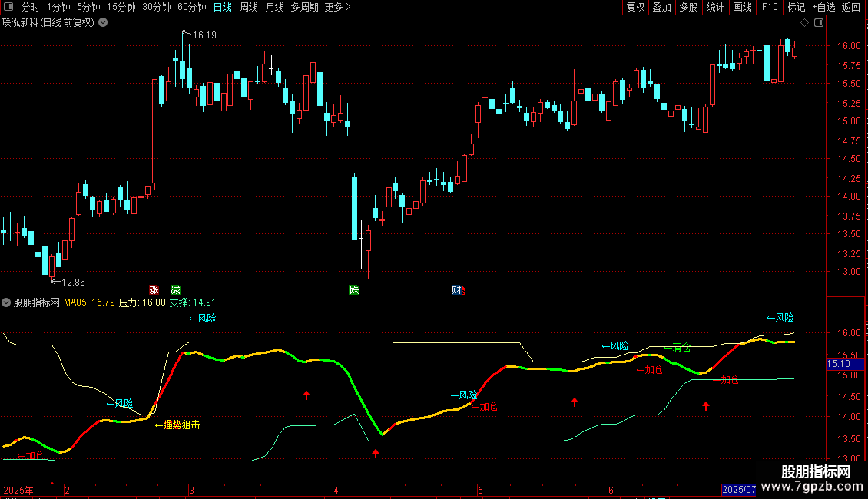The height and width of the screenshot is (499, 868).
Task: Click the 标记 mark button
Action: pyautogui.click(x=796, y=7)
